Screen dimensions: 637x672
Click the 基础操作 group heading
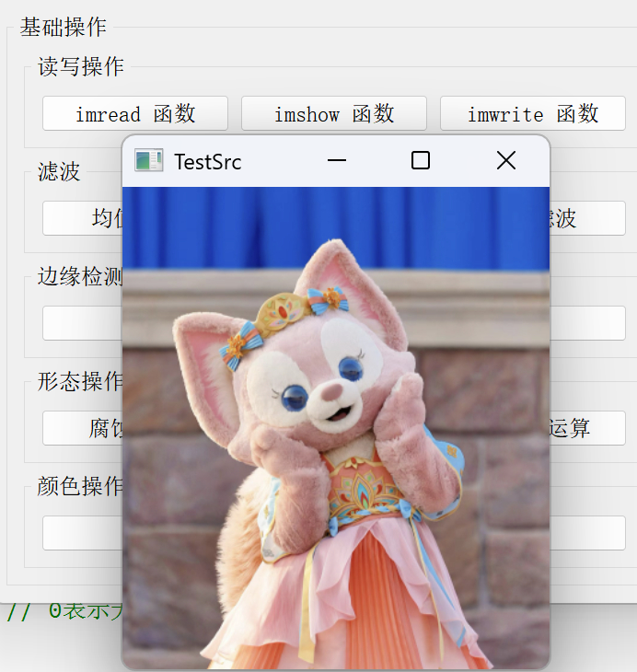click(x=64, y=28)
